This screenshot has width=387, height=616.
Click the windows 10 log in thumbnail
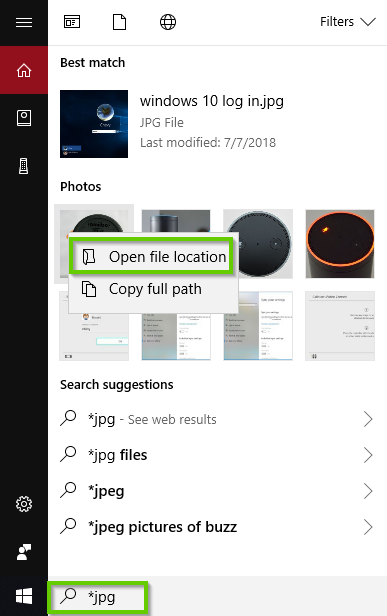(94, 124)
